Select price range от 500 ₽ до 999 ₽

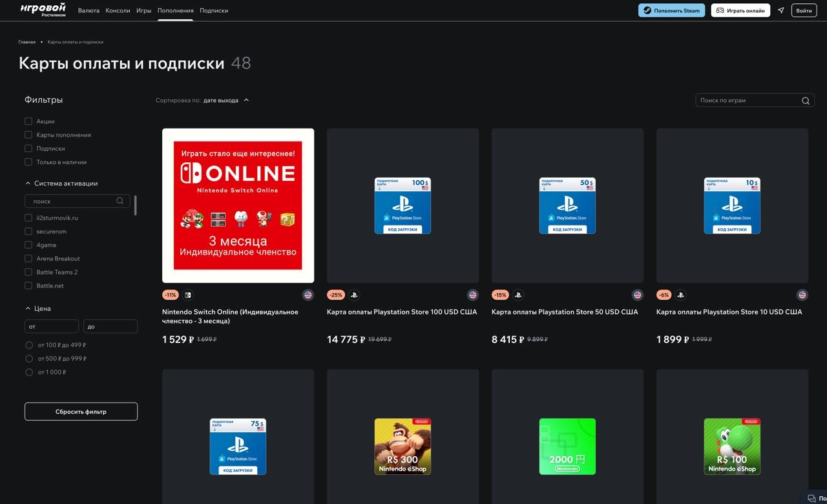point(29,359)
